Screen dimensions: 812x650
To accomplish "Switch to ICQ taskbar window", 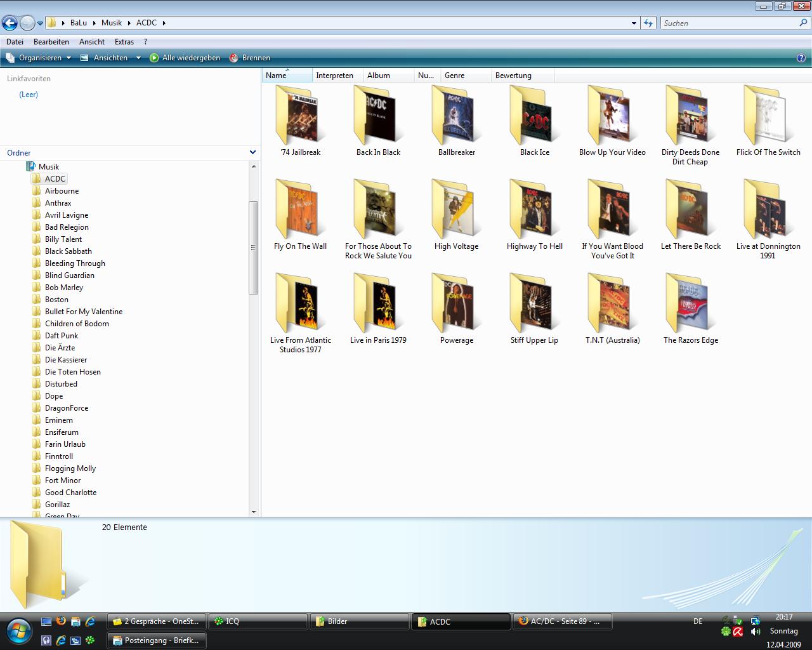I will pyautogui.click(x=258, y=621).
